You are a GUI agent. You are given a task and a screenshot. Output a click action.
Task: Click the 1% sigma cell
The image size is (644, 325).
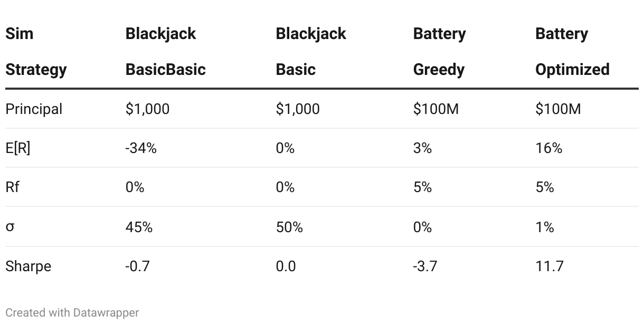544,227
